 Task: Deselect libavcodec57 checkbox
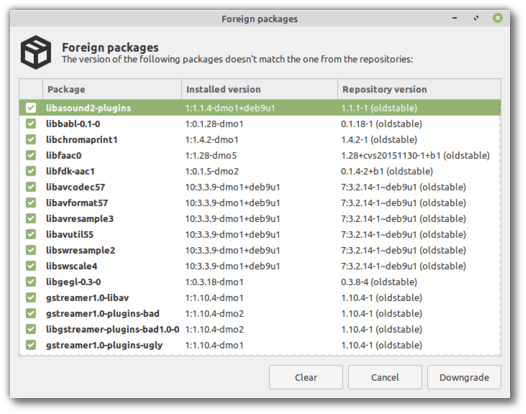31,187
